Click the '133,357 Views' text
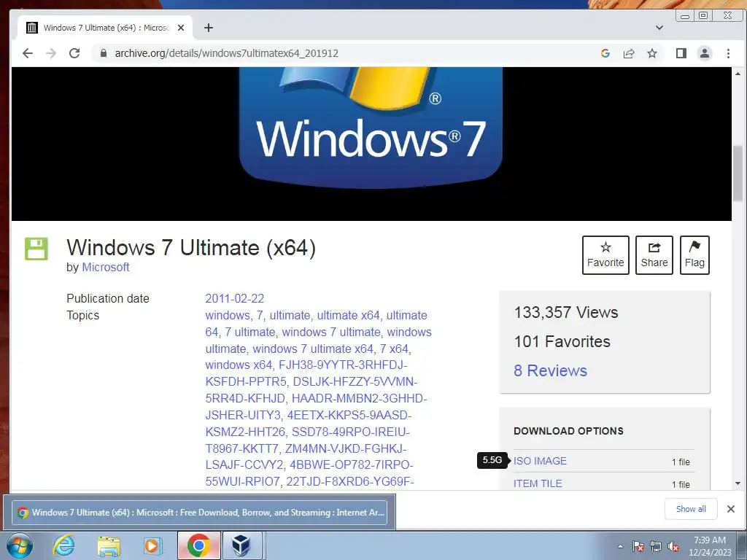 566,312
